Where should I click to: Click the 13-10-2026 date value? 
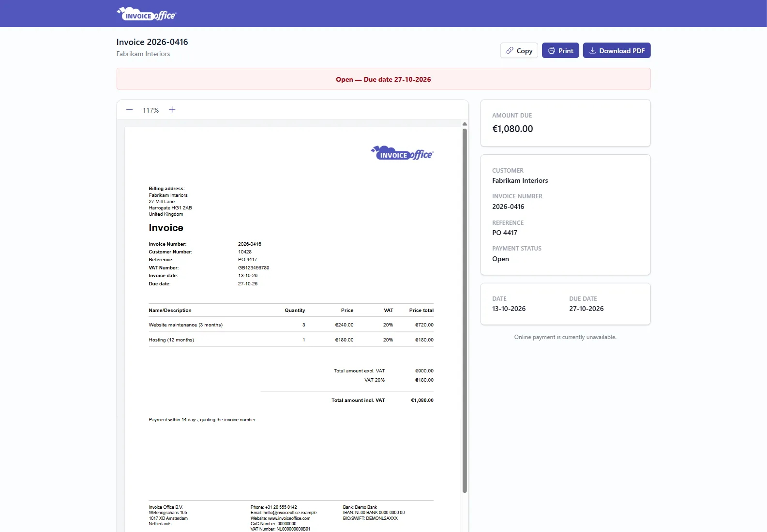(x=509, y=309)
